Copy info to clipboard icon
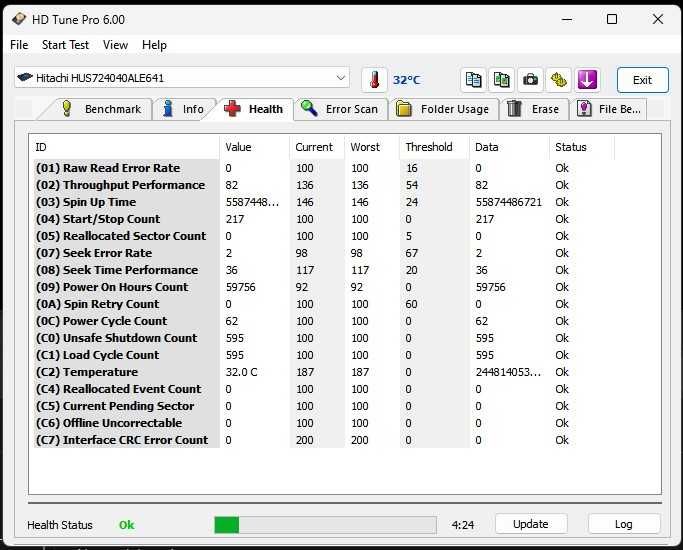Screen dimensions: 683x550 pyautogui.click(x=473, y=80)
